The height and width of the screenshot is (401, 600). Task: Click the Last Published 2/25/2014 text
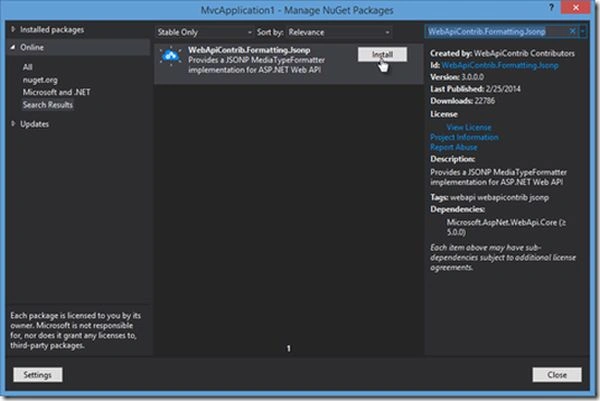pos(475,89)
